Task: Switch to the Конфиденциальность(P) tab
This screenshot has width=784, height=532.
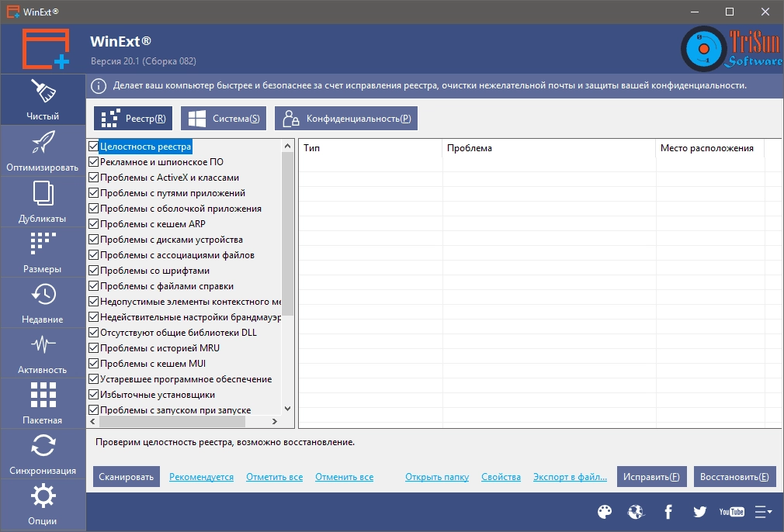Action: (x=346, y=119)
